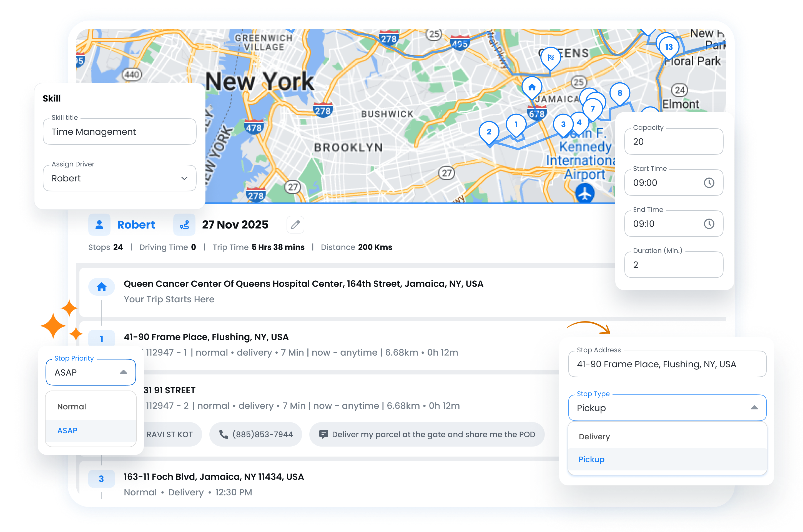Click the Capacity input field
Screen dimensions: 803x532
674,141
